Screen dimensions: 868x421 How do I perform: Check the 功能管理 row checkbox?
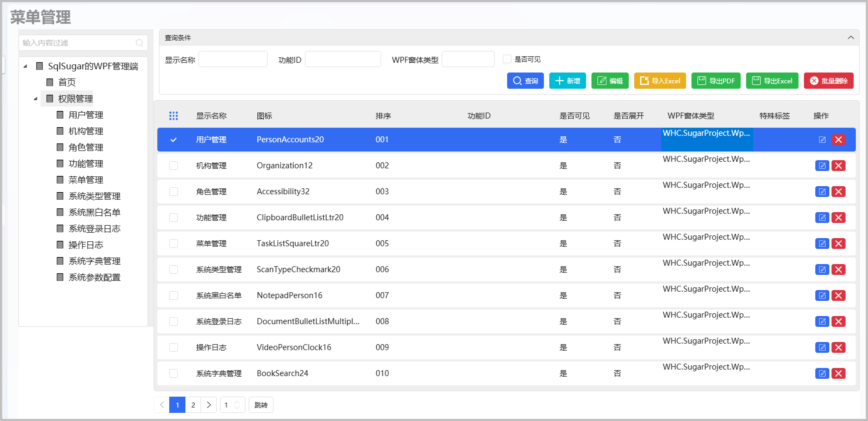click(173, 218)
